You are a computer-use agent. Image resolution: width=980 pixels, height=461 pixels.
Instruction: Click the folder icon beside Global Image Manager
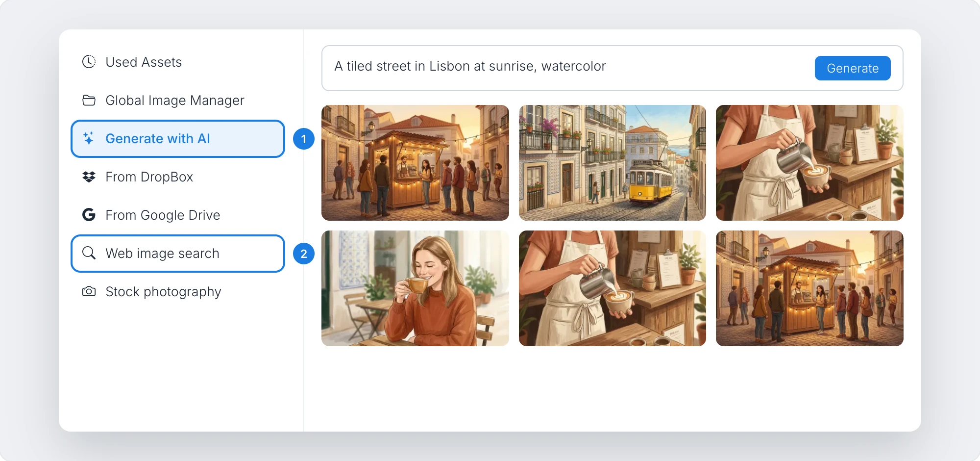click(x=89, y=100)
